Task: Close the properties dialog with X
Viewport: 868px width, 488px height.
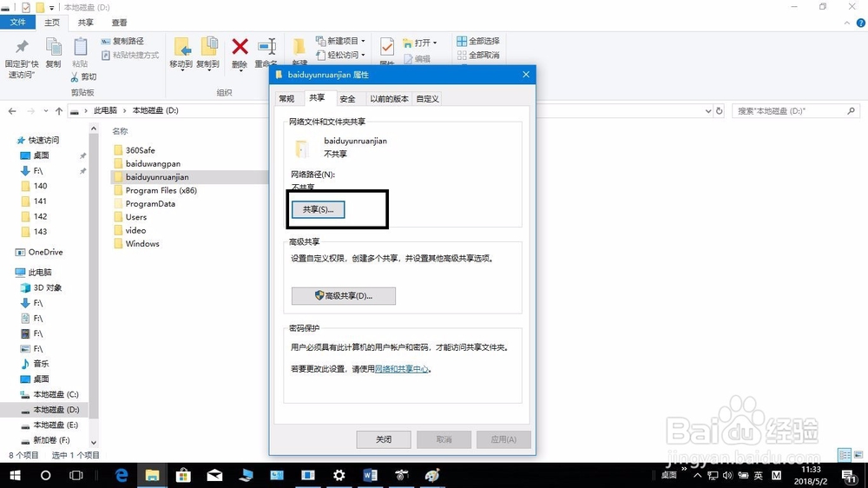Action: [526, 74]
